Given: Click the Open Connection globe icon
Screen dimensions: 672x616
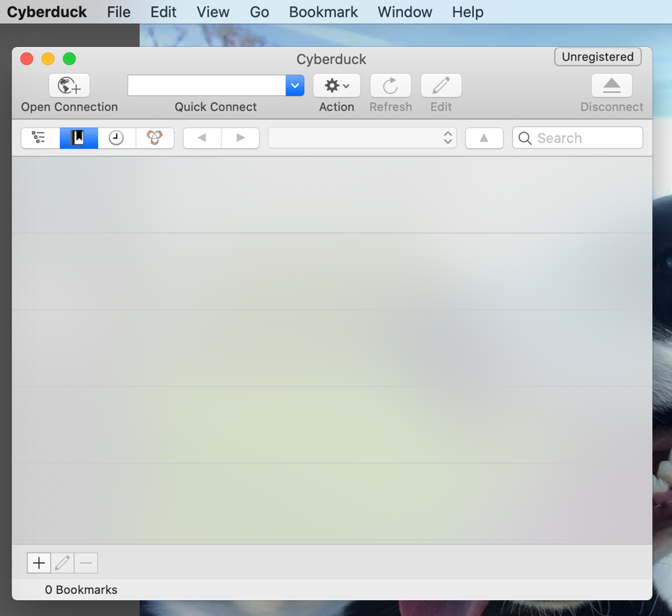Looking at the screenshot, I should coord(69,86).
